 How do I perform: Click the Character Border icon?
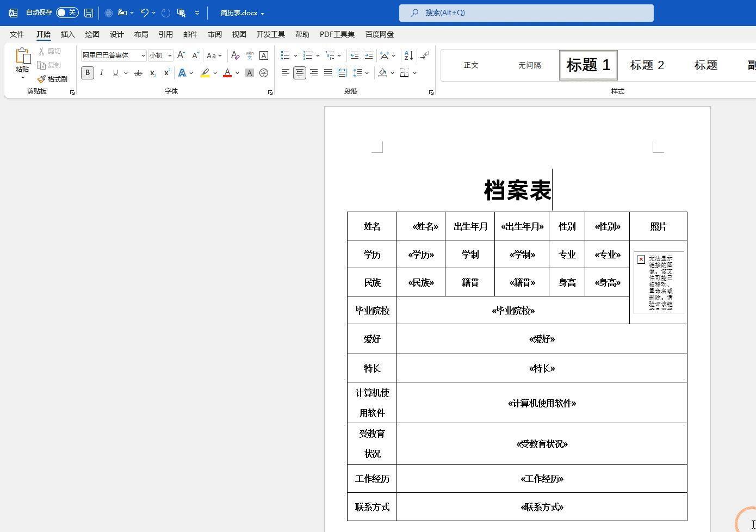[264, 55]
